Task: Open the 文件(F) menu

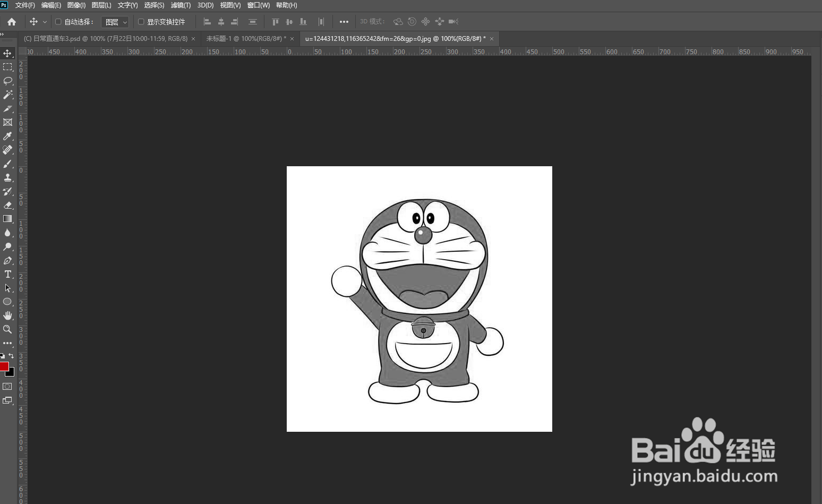Action: (25, 5)
